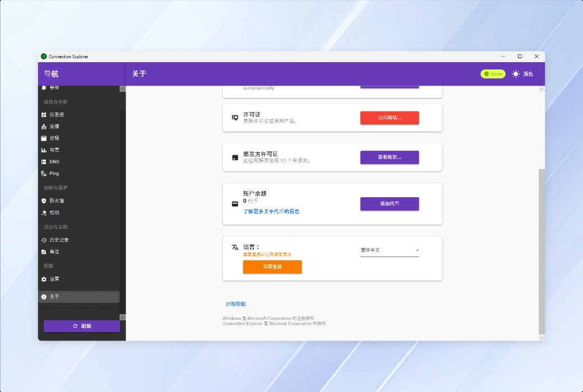
Task: Click the 许可证 certificate icon
Action: (x=235, y=118)
